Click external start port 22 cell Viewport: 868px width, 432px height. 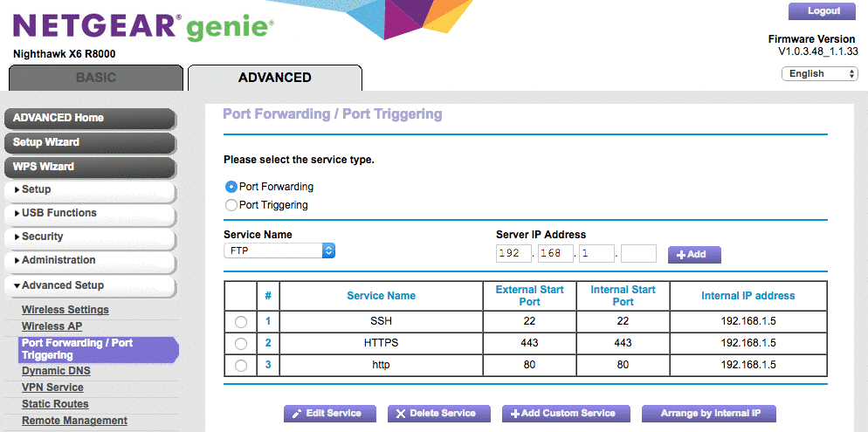coord(530,321)
